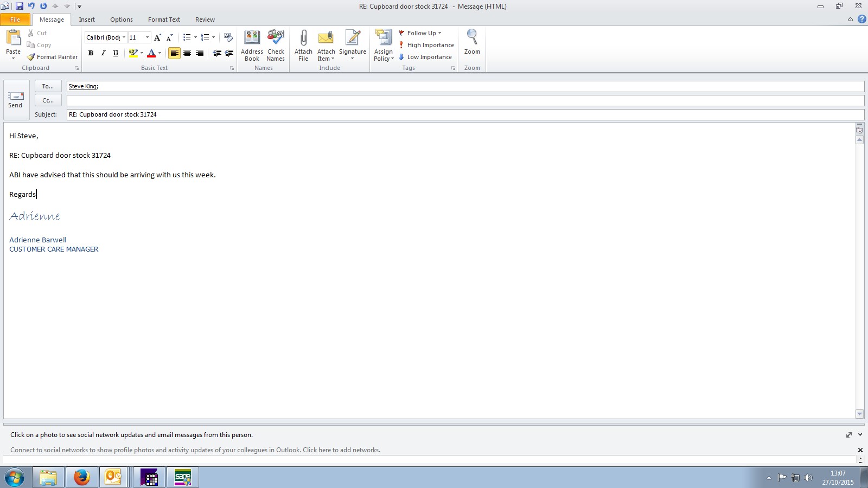Open the Customize Quick Access Toolbar dropdown
This screenshot has height=488, width=868.
(79, 7)
